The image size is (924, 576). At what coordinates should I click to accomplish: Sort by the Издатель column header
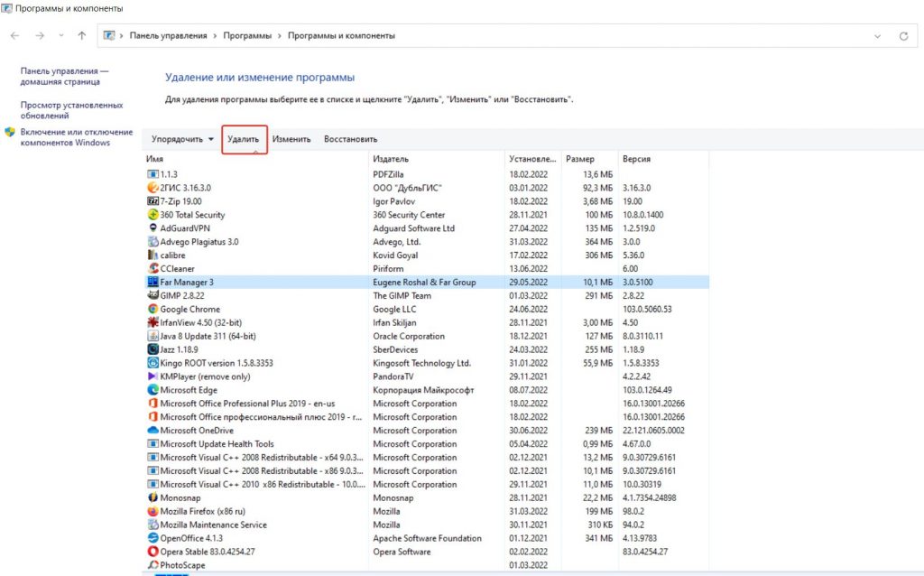pyautogui.click(x=436, y=159)
